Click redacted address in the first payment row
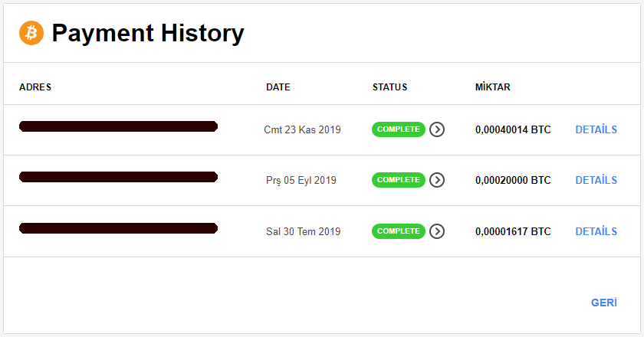Screen dimensions: 644x337 [x=118, y=126]
